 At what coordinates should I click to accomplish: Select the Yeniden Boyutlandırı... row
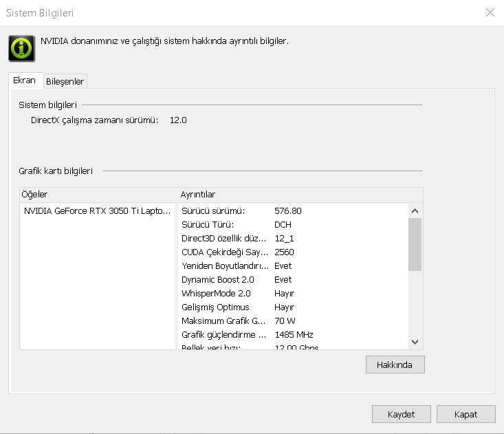[x=293, y=266]
